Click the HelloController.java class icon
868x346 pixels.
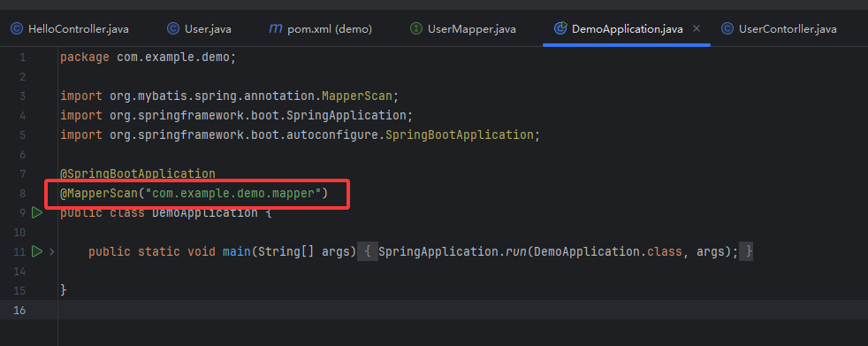click(17, 29)
